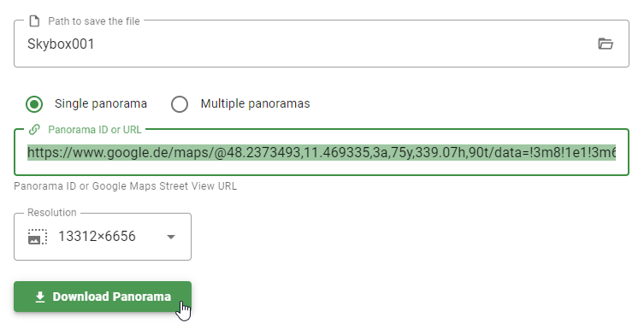Click the image resolution icon in Resolution box

pos(38,237)
